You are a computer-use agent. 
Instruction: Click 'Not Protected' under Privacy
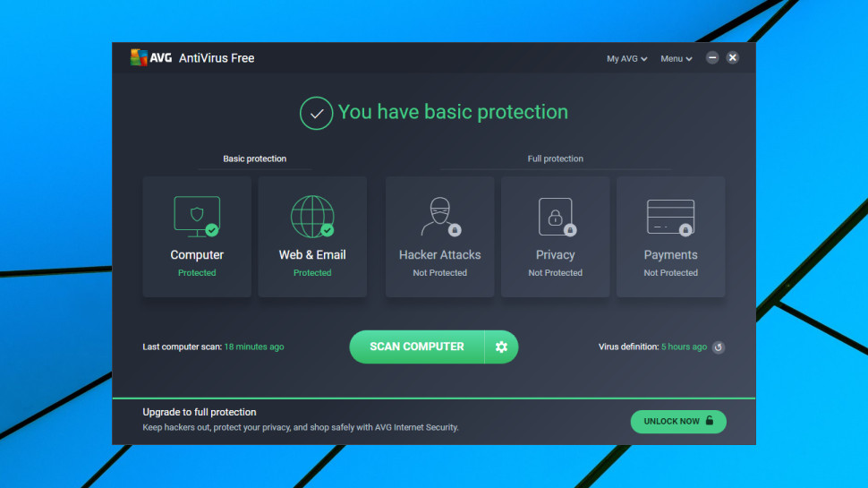click(x=555, y=272)
